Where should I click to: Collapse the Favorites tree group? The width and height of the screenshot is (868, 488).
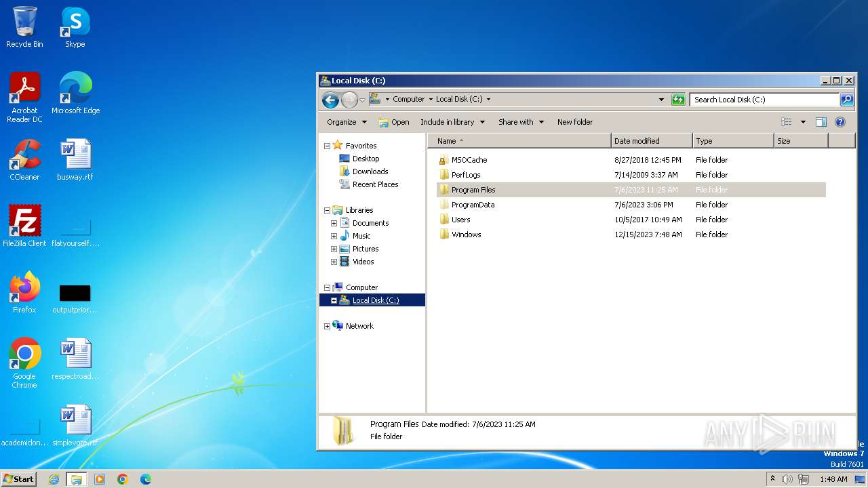point(327,146)
